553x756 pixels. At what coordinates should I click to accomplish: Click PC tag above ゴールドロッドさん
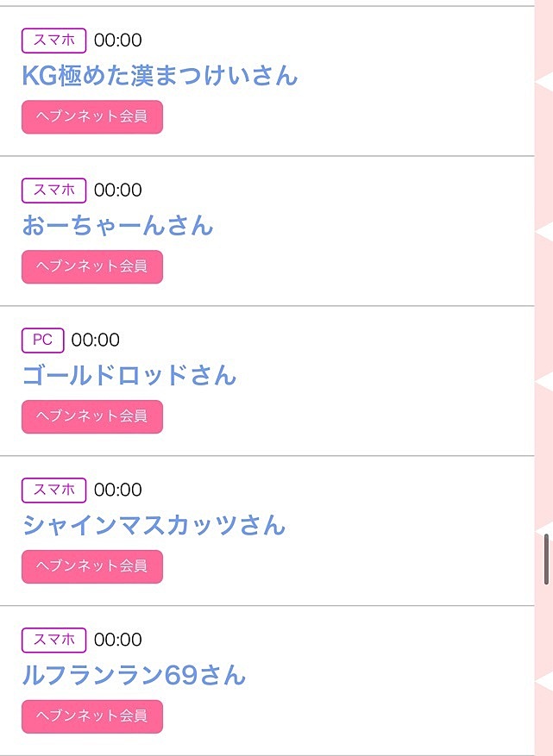[43, 341]
